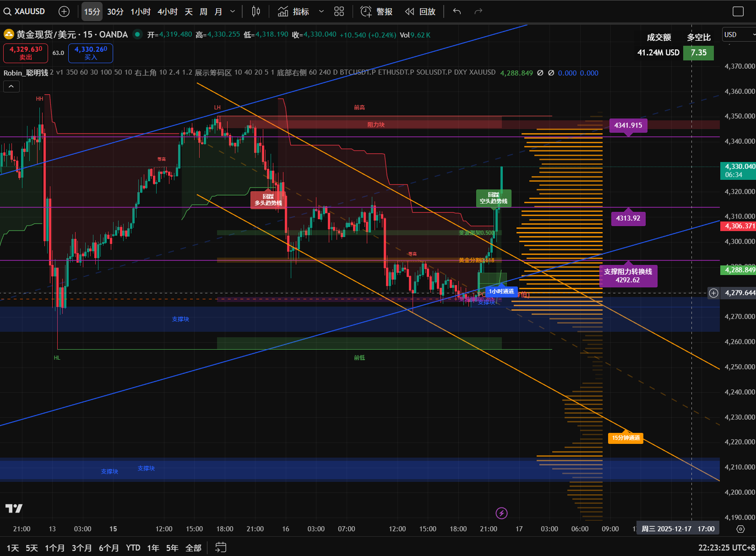
Task: Create a 警报 alert
Action: [x=376, y=11]
